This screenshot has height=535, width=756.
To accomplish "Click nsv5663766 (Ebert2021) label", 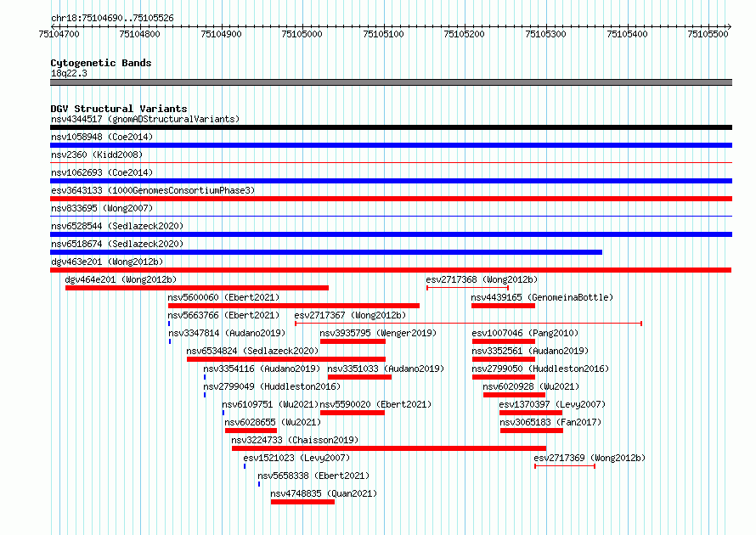I will pyautogui.click(x=223, y=315).
